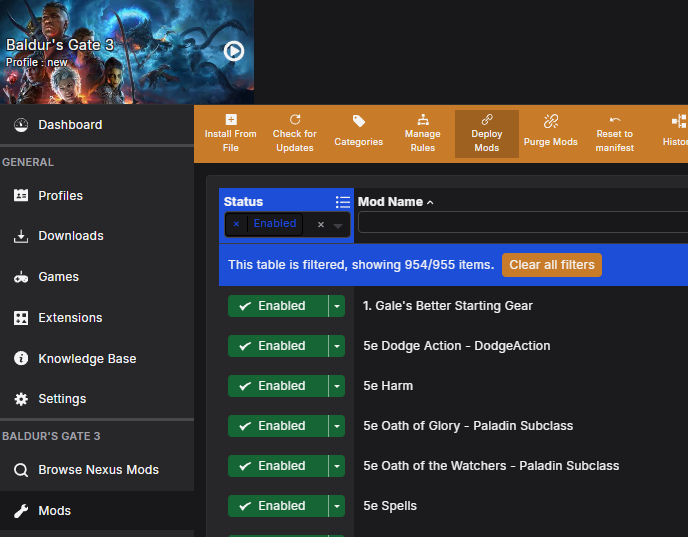Expand dropdown beside 5e Oath of Glory status

pyautogui.click(x=337, y=426)
